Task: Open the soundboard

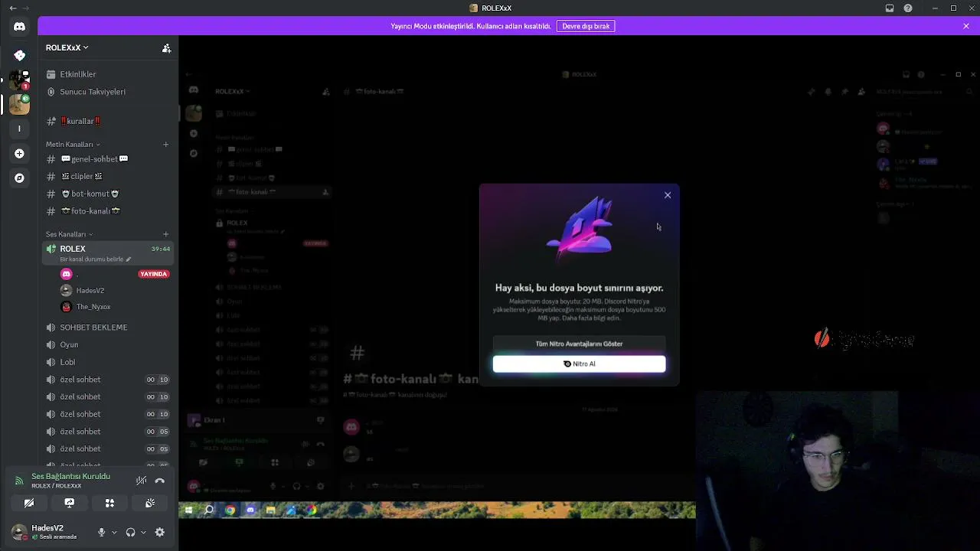Action: pos(150,503)
